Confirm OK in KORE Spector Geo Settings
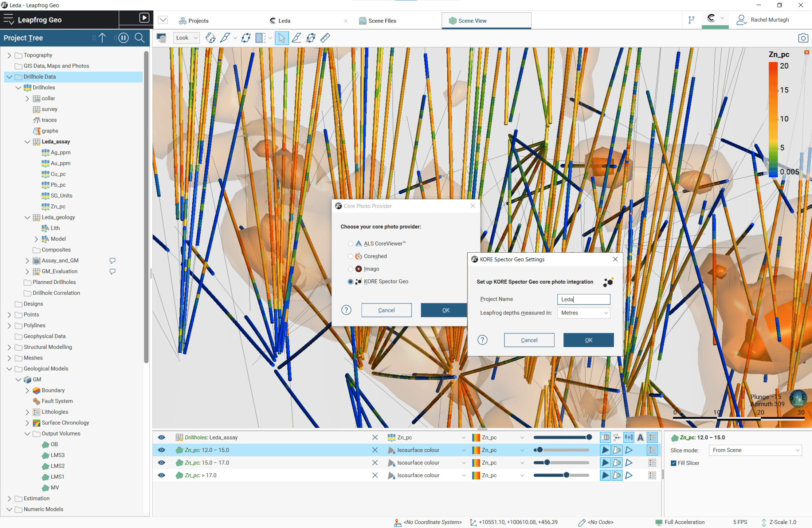Image resolution: width=812 pixels, height=528 pixels. (x=589, y=340)
